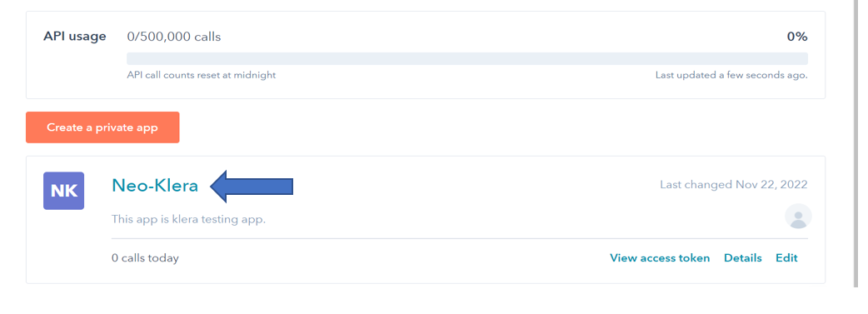This screenshot has height=314, width=868.
Task: Click the API usage heading label
Action: (x=75, y=37)
